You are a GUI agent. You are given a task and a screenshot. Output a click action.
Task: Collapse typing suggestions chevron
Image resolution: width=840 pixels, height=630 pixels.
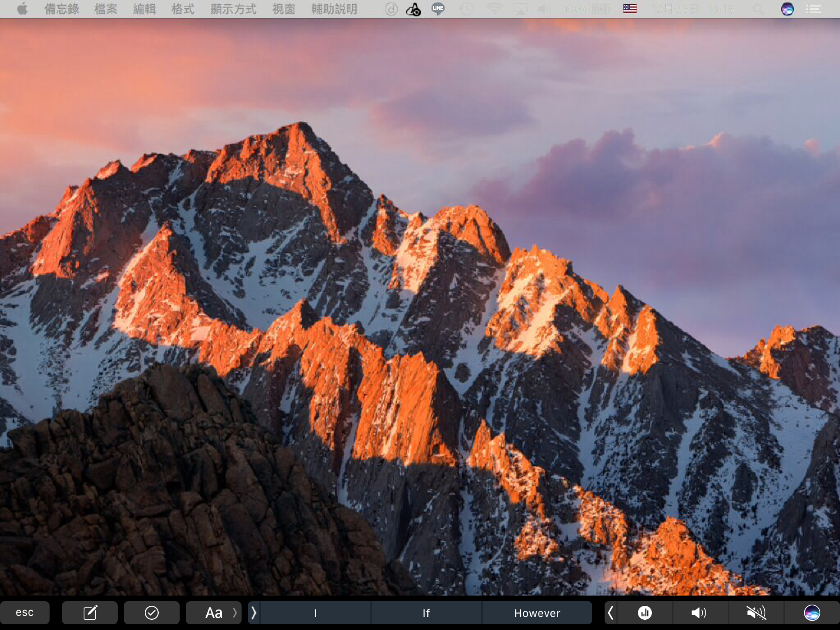253,612
